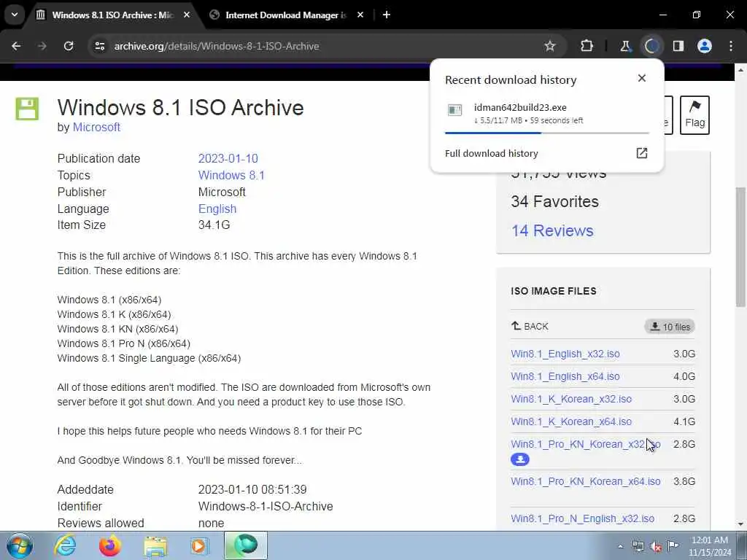The image size is (747, 560).
Task: Click the downloads progress icon in toolbar
Action: coord(651,46)
